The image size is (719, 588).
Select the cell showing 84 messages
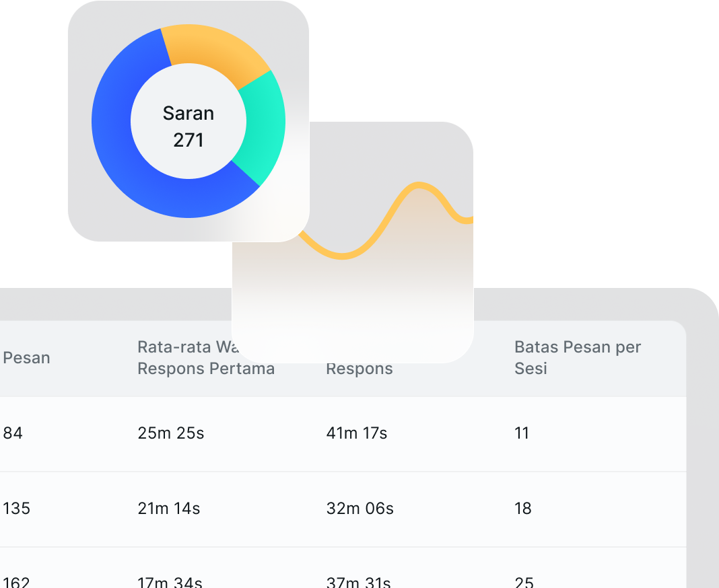(13, 433)
